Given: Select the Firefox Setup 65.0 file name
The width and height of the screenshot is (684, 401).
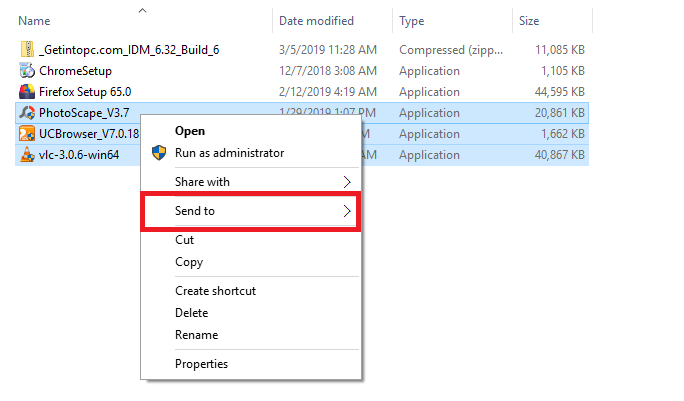Looking at the screenshot, I should [x=85, y=92].
